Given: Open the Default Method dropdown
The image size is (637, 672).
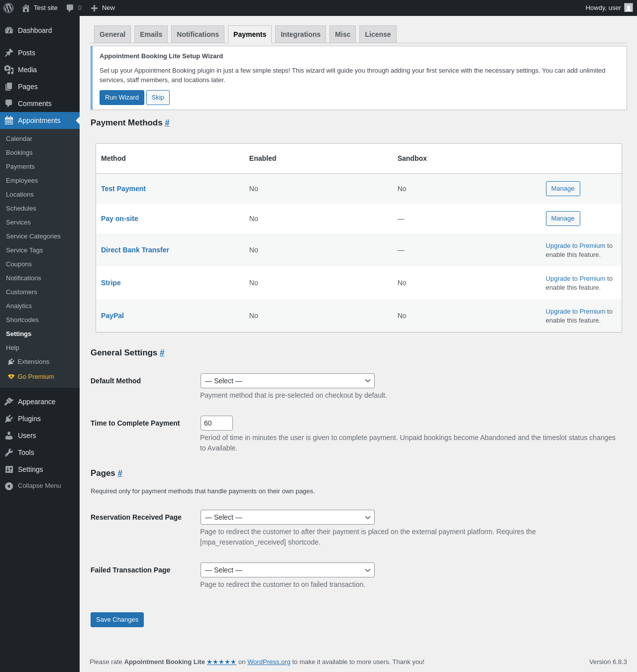Looking at the screenshot, I should [287, 381].
